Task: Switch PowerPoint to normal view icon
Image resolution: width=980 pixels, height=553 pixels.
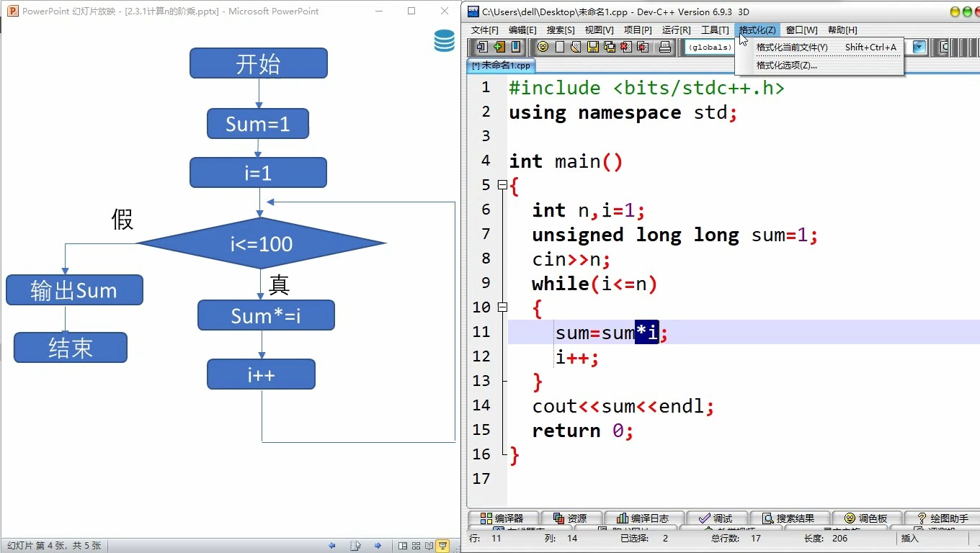Action: click(404, 546)
